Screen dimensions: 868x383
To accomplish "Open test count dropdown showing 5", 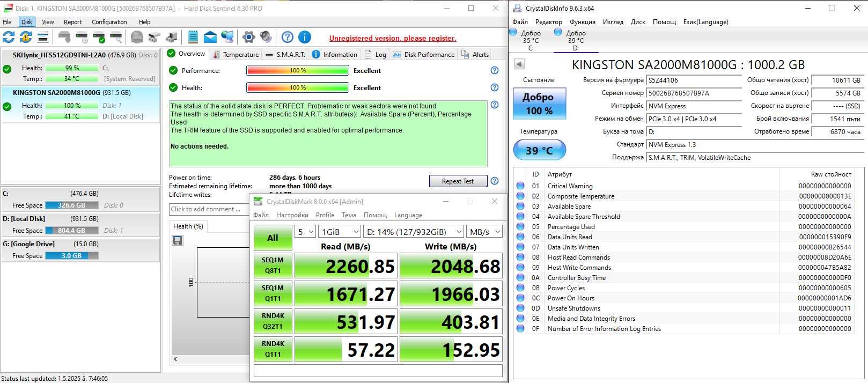I will (x=305, y=232).
